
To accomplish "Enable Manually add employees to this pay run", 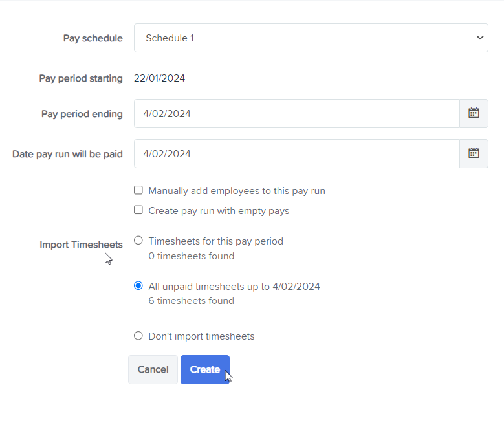I will point(138,190).
